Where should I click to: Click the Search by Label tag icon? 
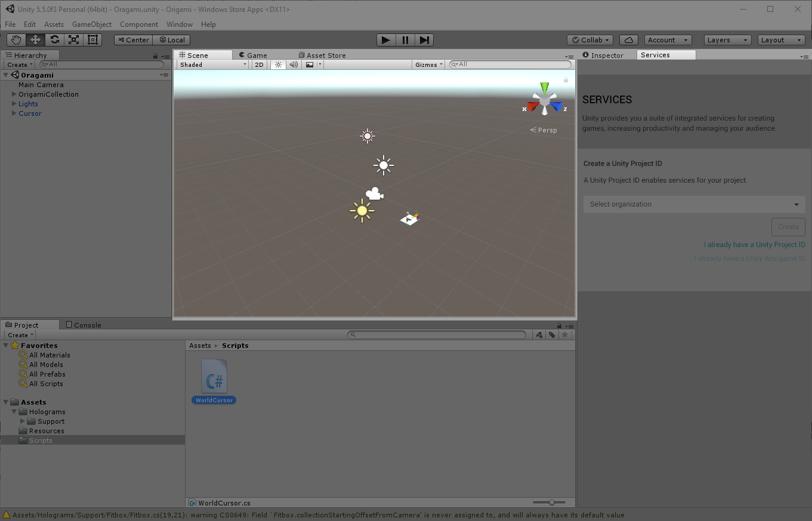tap(552, 335)
